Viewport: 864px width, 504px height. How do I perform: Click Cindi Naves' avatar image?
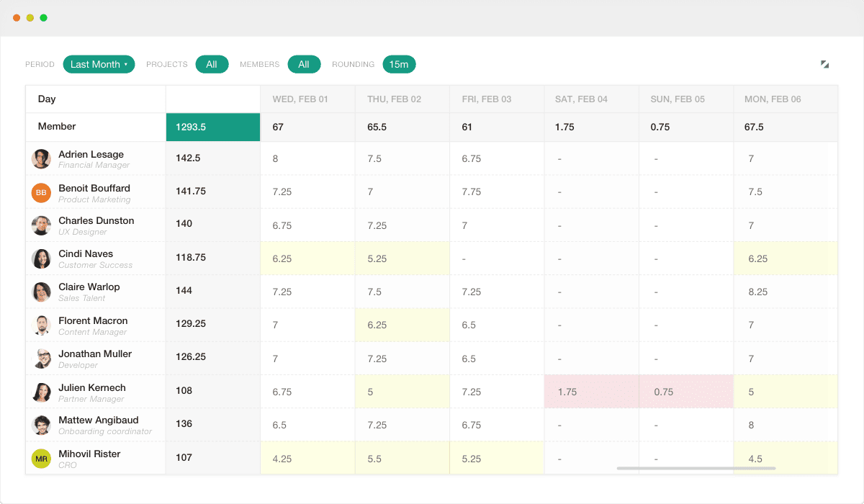(41, 258)
